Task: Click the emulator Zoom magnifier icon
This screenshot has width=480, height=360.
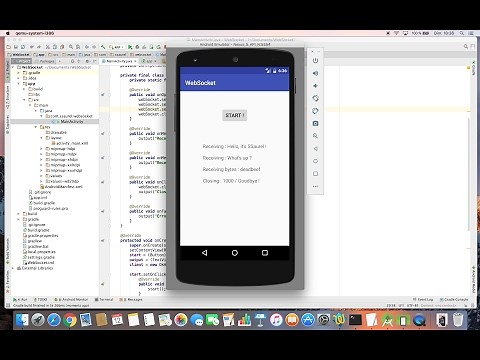Action: 315,136
